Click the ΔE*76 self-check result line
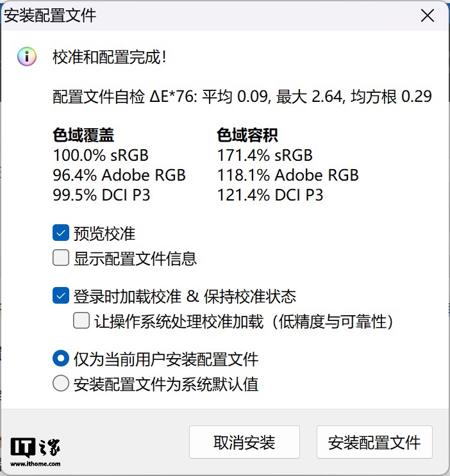 click(242, 97)
